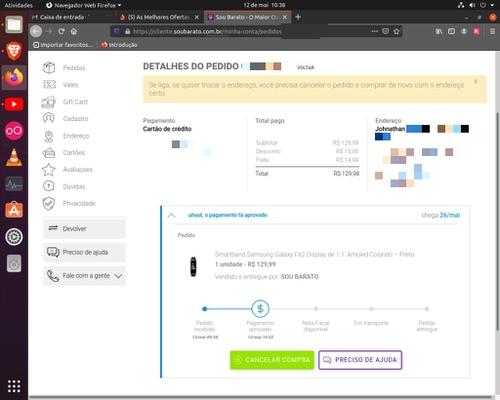The width and height of the screenshot is (500, 400).
Task: Bookmark page with the star icon
Action: (396, 31)
